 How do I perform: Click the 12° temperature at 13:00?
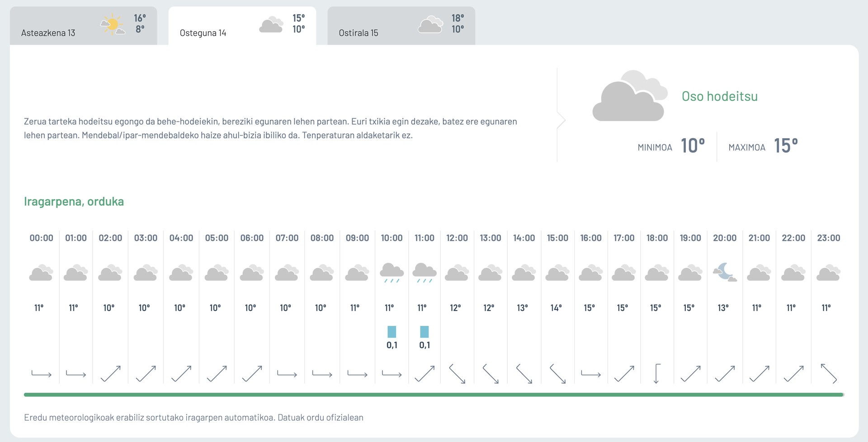(489, 308)
